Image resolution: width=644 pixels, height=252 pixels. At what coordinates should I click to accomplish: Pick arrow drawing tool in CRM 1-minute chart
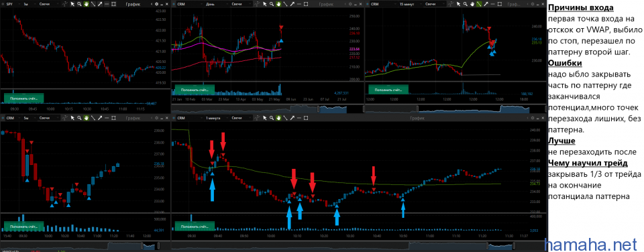292,118
